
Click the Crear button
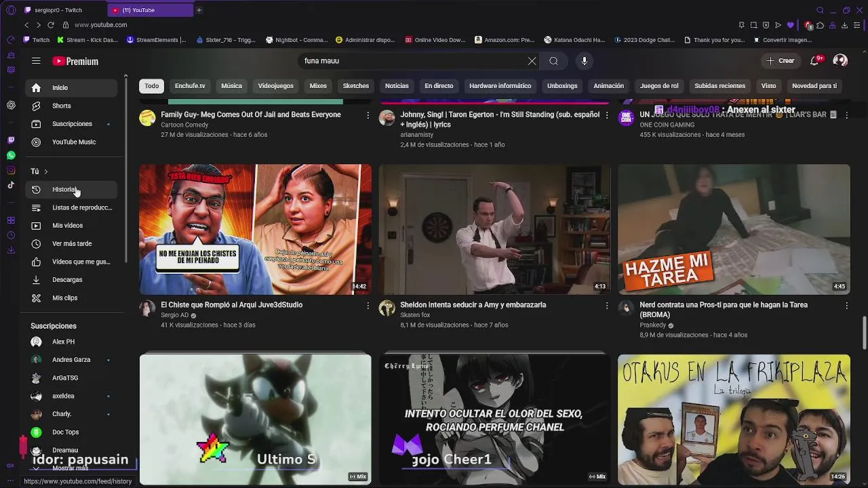(x=780, y=61)
